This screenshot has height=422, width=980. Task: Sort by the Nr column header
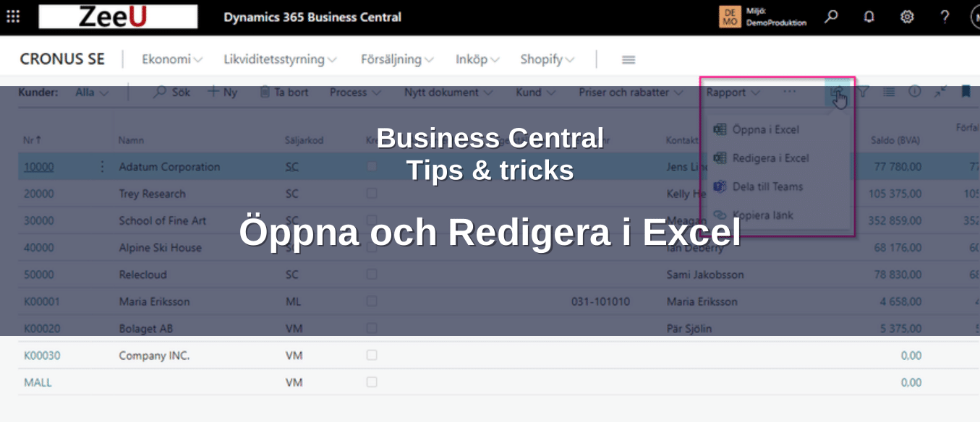coord(31,140)
